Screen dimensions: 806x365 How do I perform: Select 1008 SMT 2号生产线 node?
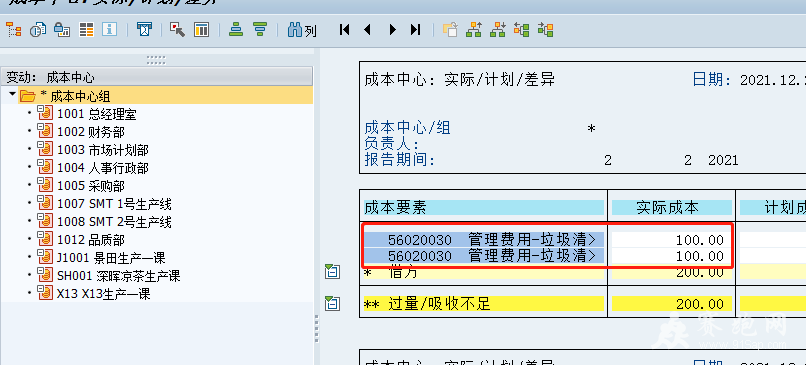(x=114, y=222)
